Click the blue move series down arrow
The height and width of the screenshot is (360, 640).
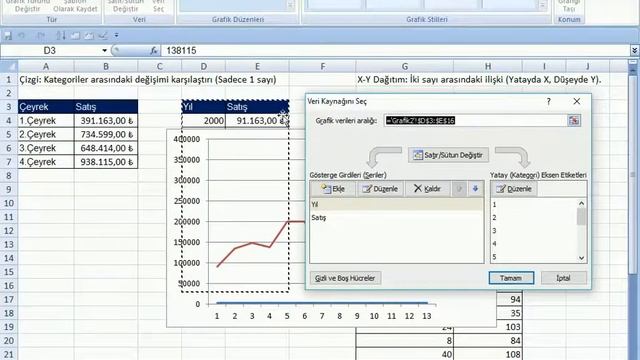(475, 189)
